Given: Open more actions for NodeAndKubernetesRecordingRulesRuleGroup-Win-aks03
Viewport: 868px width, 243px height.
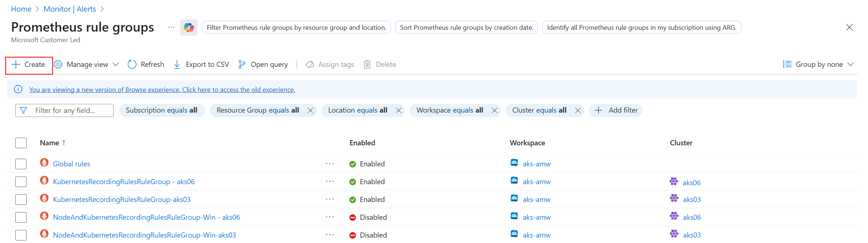Looking at the screenshot, I should click(x=330, y=235).
